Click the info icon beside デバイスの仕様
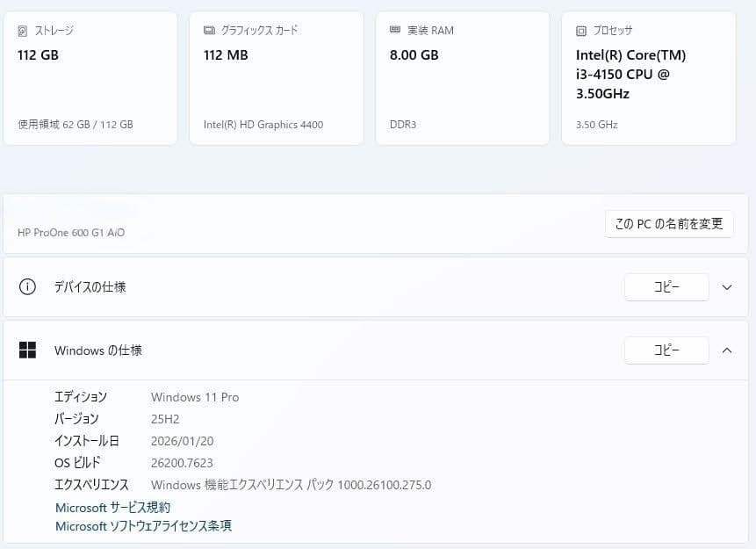Viewport: 756px width, 549px height. tap(27, 286)
